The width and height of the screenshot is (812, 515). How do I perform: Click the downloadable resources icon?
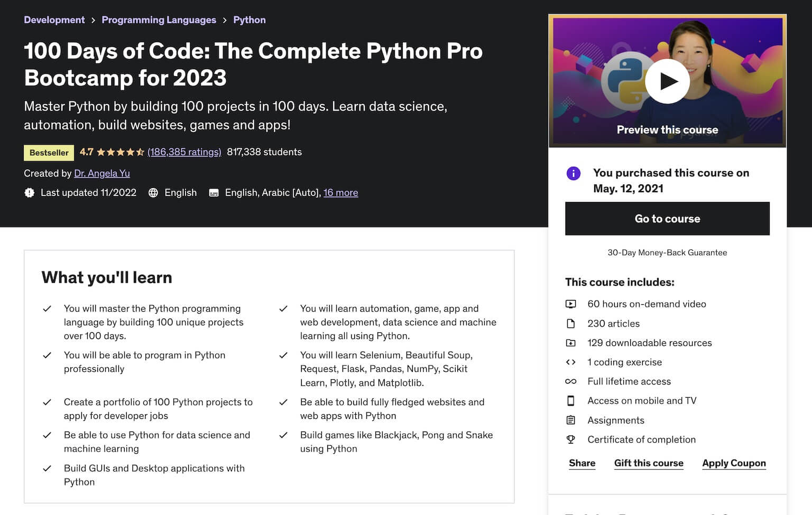point(571,343)
